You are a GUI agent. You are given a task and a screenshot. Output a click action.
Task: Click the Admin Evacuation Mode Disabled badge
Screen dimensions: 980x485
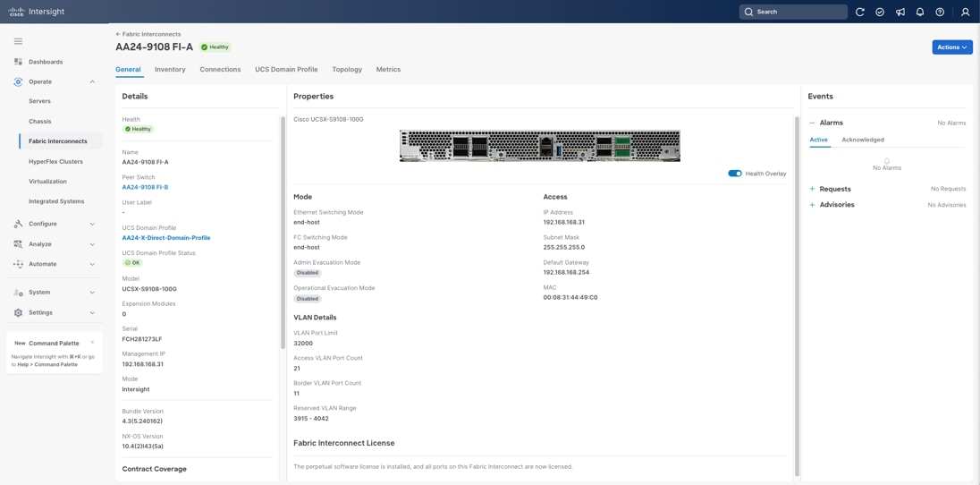click(307, 273)
